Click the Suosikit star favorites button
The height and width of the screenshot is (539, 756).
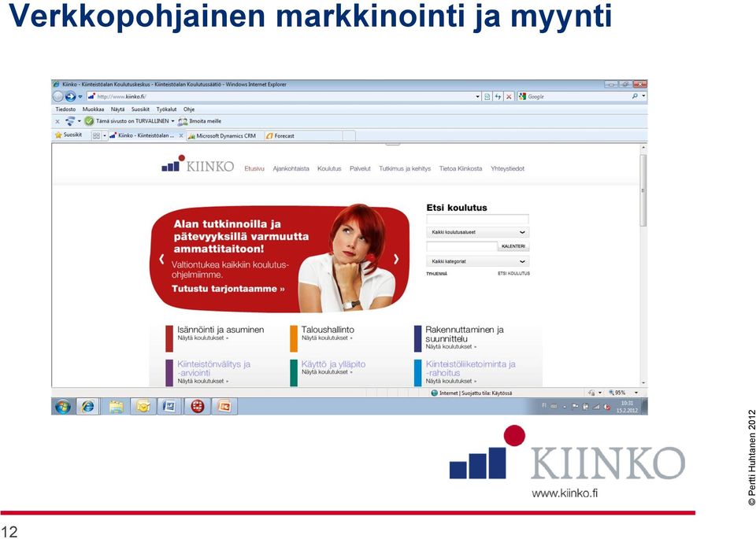(x=68, y=135)
